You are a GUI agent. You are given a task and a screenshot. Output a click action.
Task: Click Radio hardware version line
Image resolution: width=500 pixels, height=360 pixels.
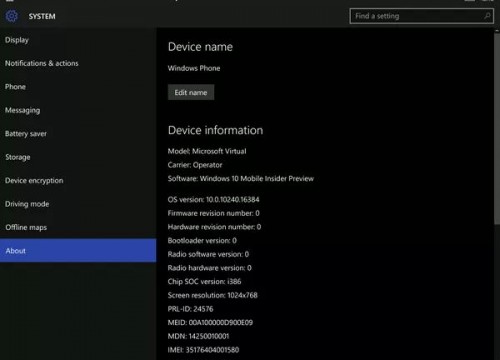point(210,268)
